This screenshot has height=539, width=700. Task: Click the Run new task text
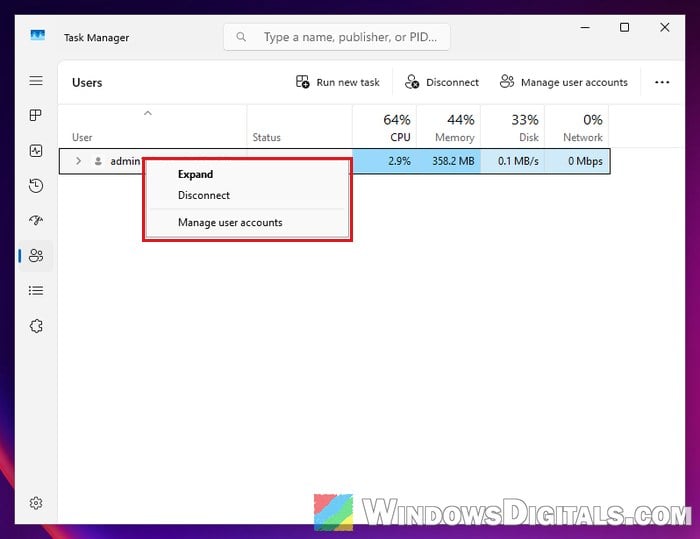(x=348, y=82)
